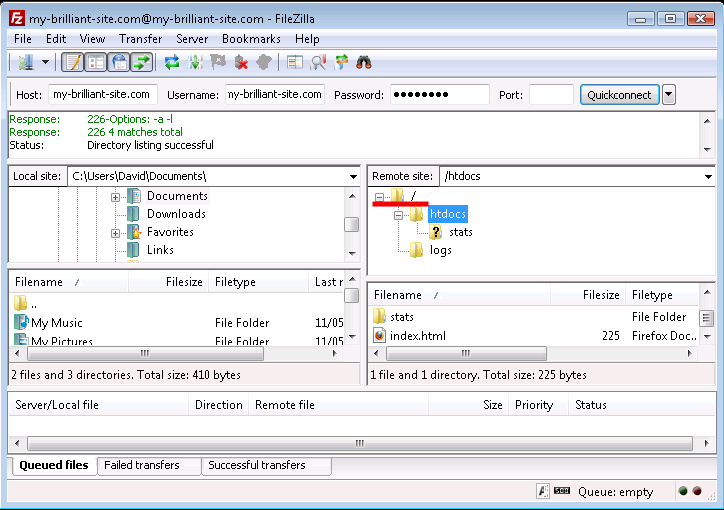Select My Music in local file list
This screenshot has width=724, height=510.
[x=56, y=323]
